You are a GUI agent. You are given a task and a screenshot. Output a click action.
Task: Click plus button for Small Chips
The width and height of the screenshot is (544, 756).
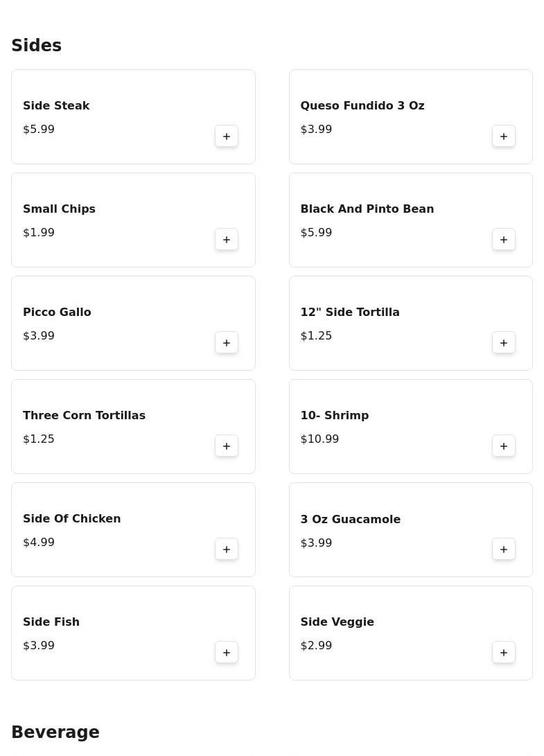click(x=227, y=239)
